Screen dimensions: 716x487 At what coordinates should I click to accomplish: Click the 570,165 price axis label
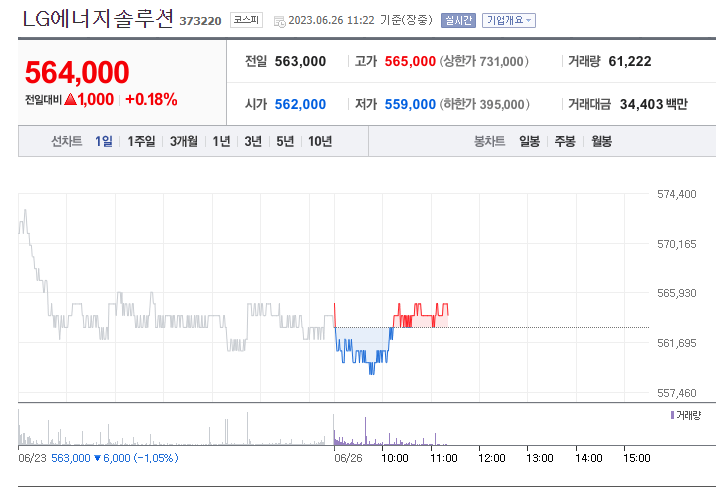(x=677, y=244)
